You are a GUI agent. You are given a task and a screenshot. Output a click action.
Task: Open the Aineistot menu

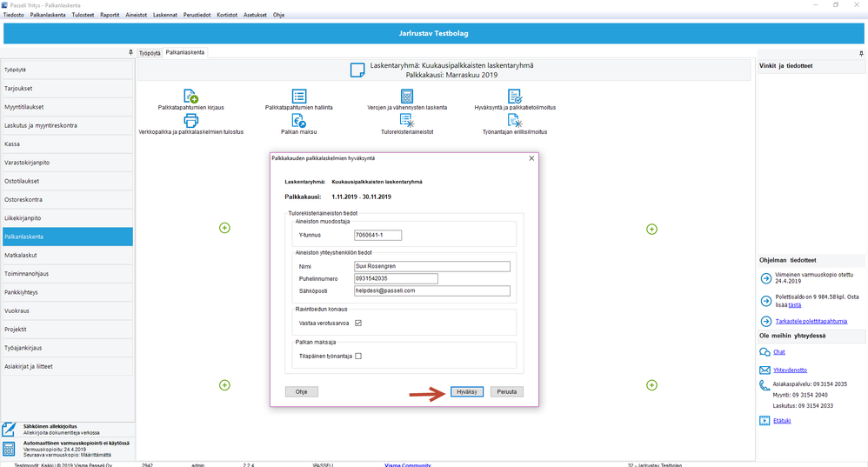137,15
